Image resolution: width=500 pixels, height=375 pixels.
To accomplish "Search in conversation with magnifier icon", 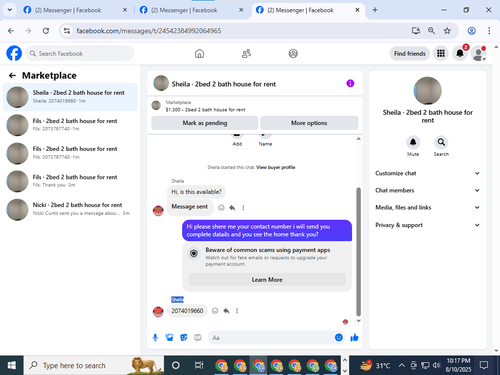I will coord(441,142).
